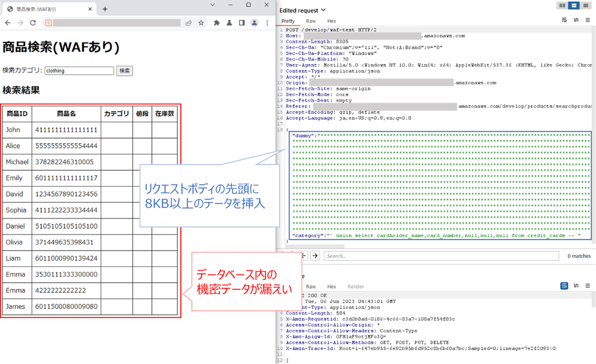Switch to the Raw request tab

tap(311, 21)
